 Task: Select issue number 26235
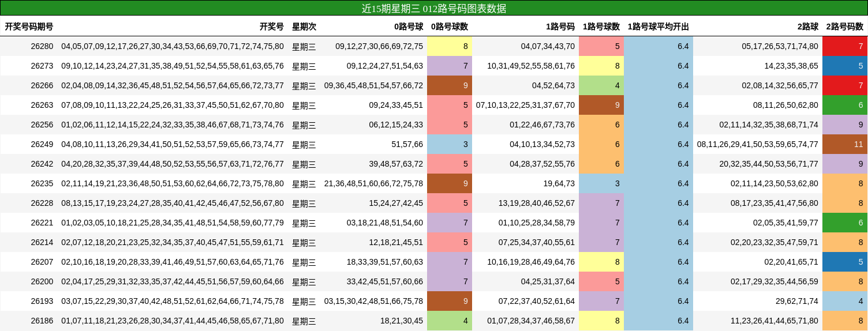coord(42,183)
